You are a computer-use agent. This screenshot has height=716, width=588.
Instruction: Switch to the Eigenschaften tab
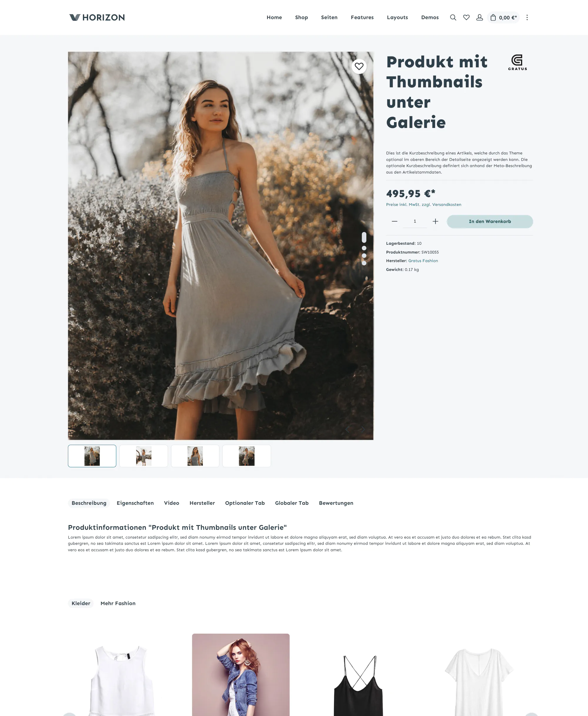pyautogui.click(x=135, y=503)
